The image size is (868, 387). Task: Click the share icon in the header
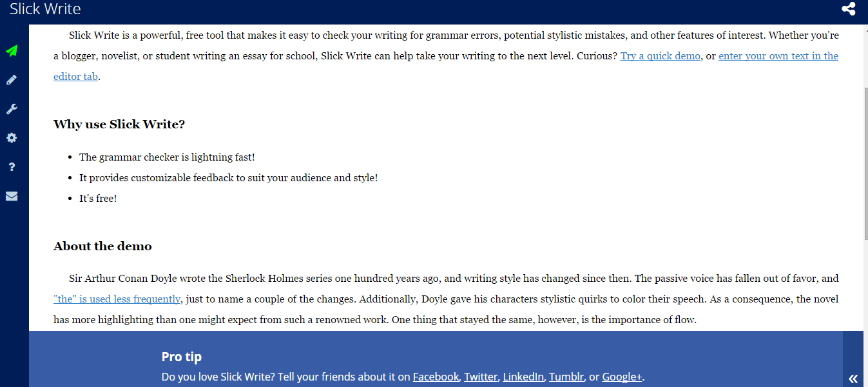[x=849, y=9]
